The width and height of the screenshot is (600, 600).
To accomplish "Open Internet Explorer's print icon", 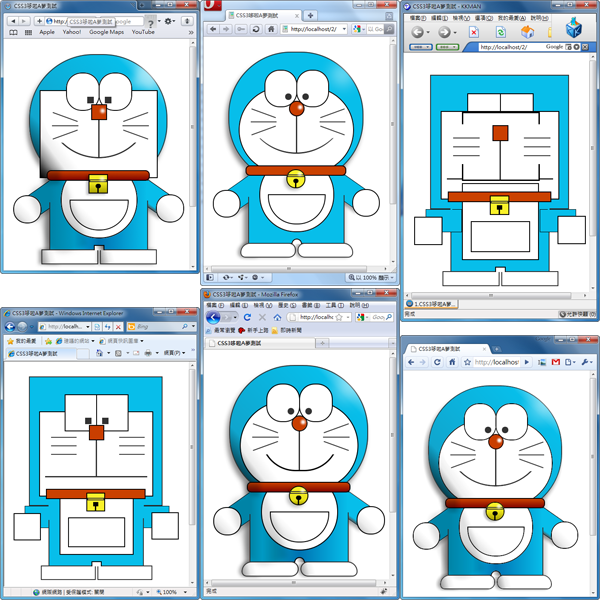I will [148, 353].
